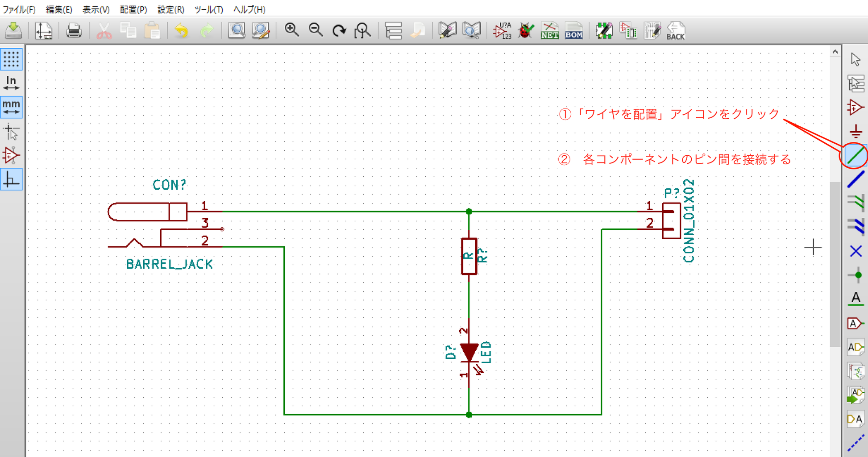
Task: Select the hierarchical sheet tool
Action: tap(856, 371)
